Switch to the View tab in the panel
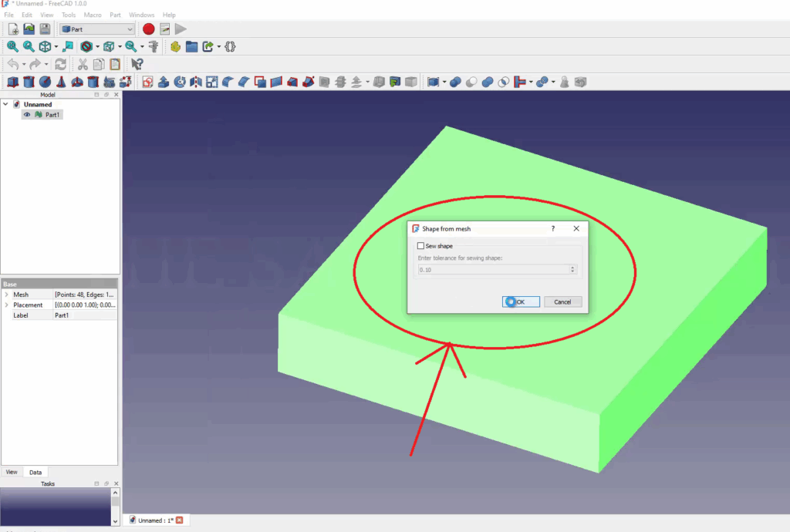 click(11, 471)
